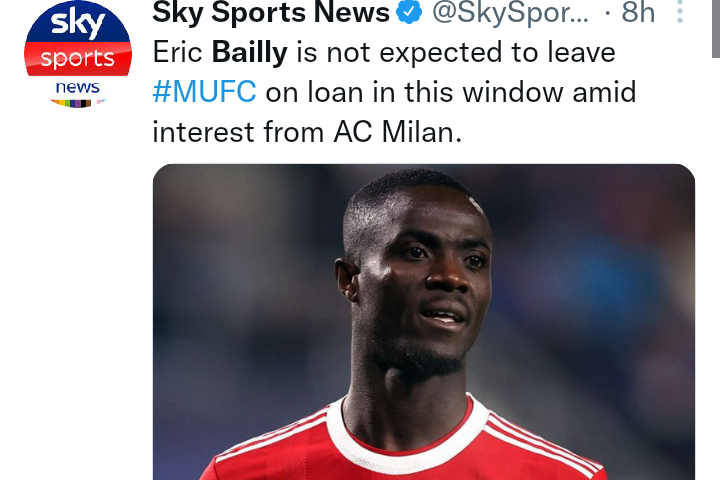Open the #MUFC hashtag link
Screen dimensions: 720x480
coord(204,92)
